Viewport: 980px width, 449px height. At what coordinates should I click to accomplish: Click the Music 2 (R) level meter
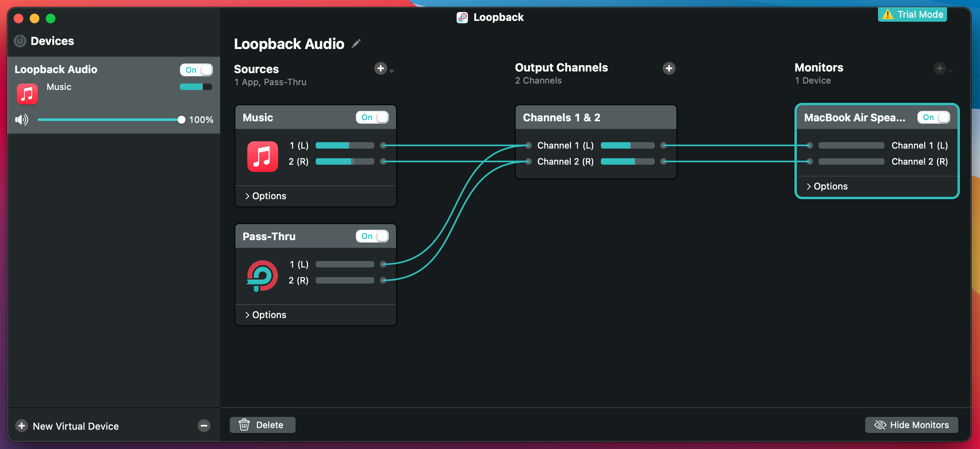345,161
